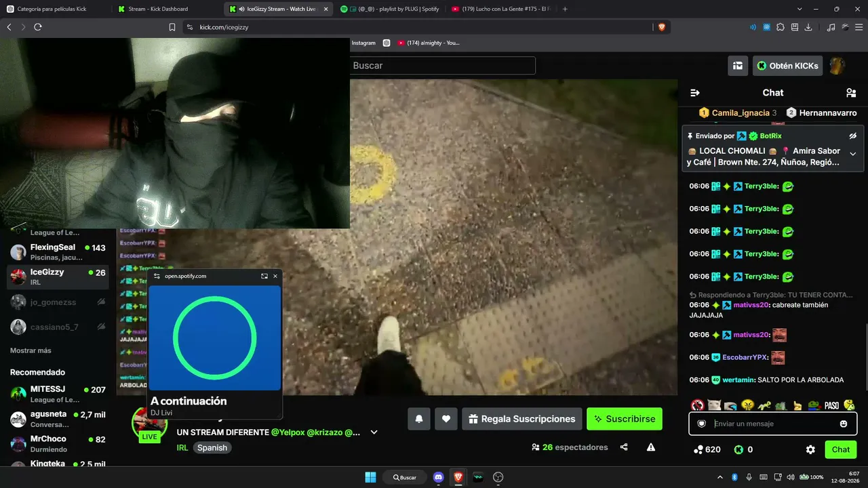Screen dimensions: 868x488
Task: Reload the page with the refresh icon
Action: 38,27
